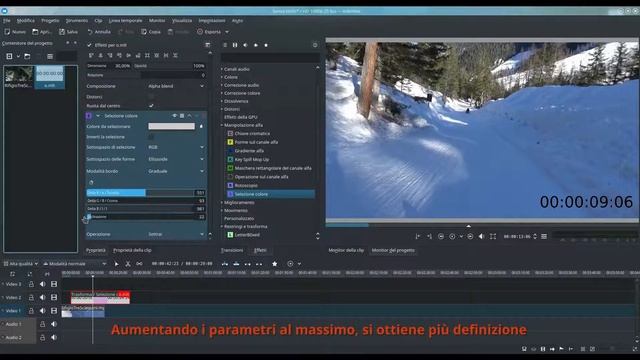Toggle monitor audio volume icon
The width and height of the screenshot is (640, 360).
coord(482,236)
